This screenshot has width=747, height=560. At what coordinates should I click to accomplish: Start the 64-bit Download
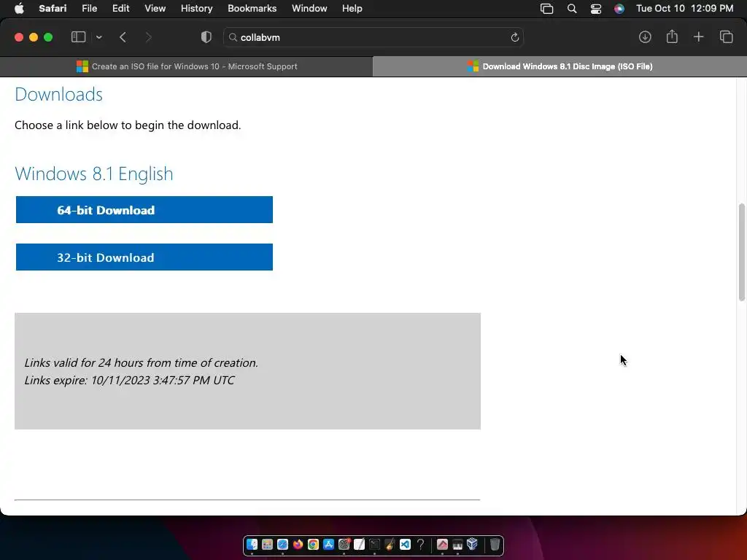[x=144, y=209]
